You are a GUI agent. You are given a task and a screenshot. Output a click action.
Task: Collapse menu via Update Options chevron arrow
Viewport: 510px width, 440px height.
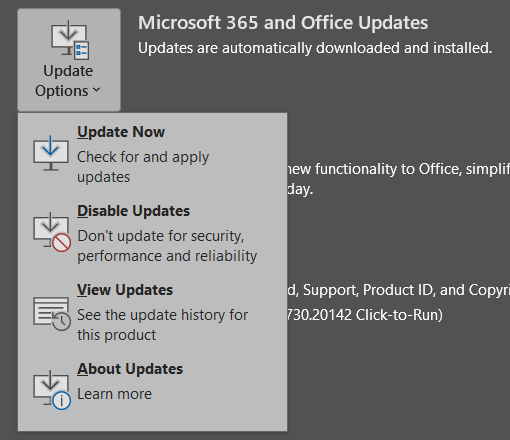coord(96,90)
